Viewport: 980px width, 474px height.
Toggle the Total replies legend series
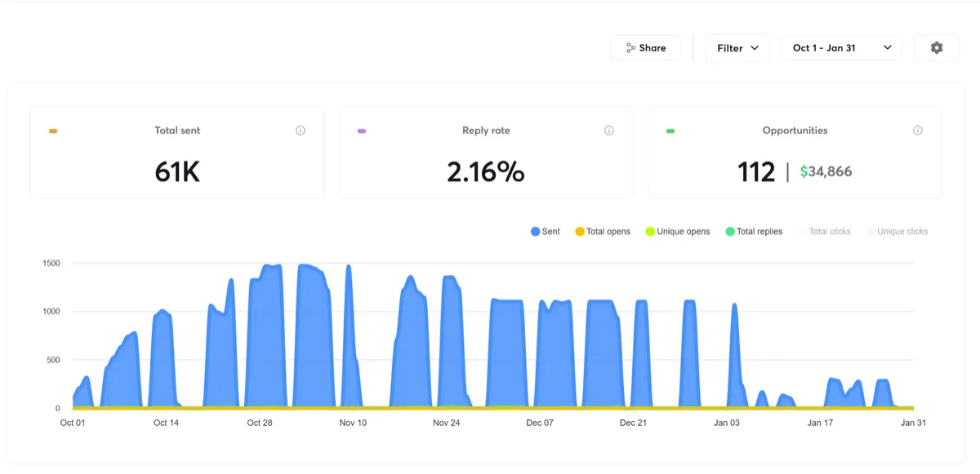click(x=754, y=232)
